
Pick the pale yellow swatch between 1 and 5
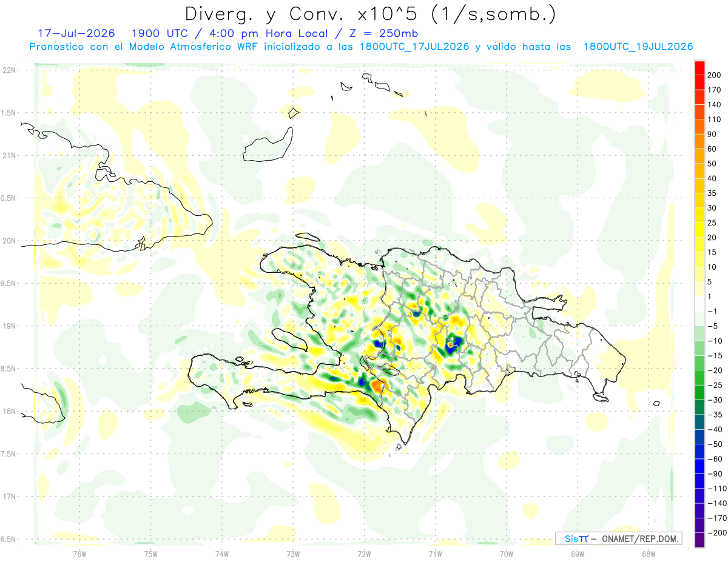(699, 289)
